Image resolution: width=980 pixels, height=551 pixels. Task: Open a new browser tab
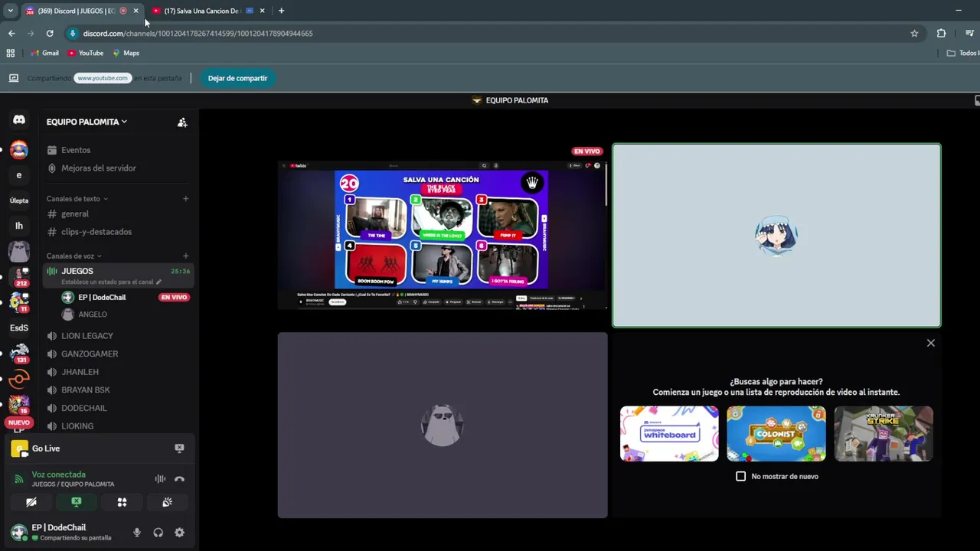[x=281, y=11]
